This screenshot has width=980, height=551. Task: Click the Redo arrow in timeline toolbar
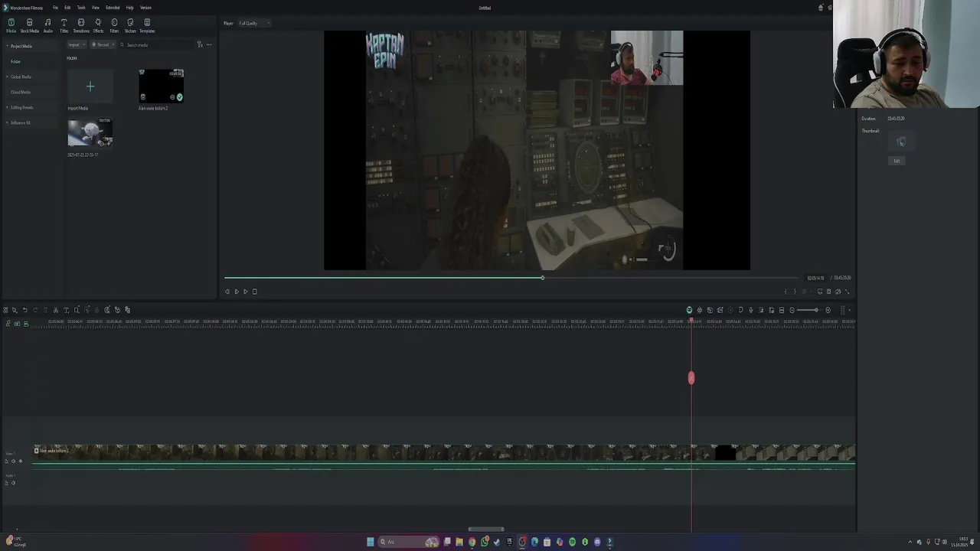click(x=34, y=310)
